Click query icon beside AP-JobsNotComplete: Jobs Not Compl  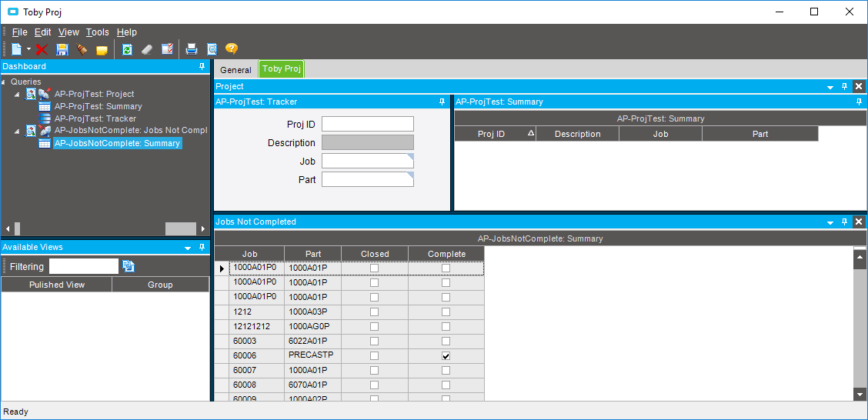31,131
